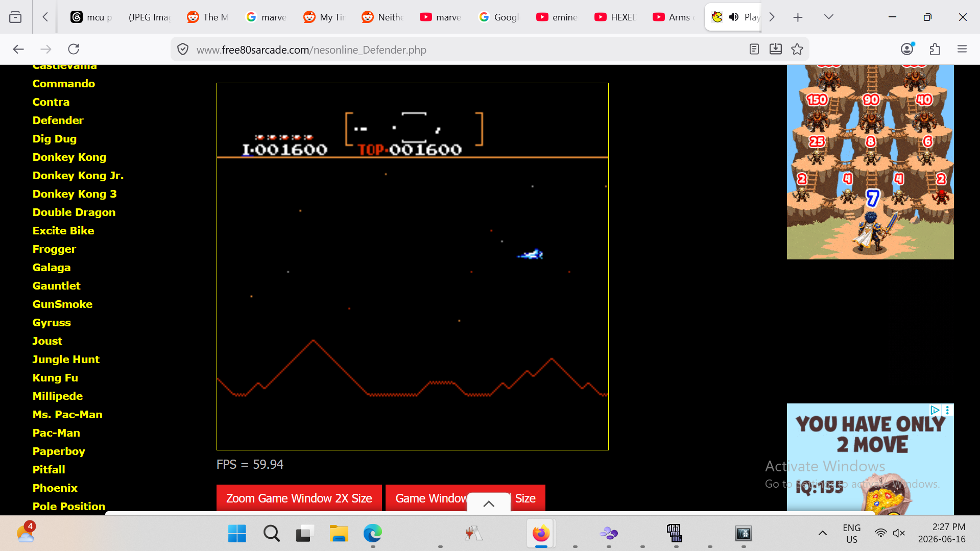Toggle system volume mute in tray

(x=899, y=533)
